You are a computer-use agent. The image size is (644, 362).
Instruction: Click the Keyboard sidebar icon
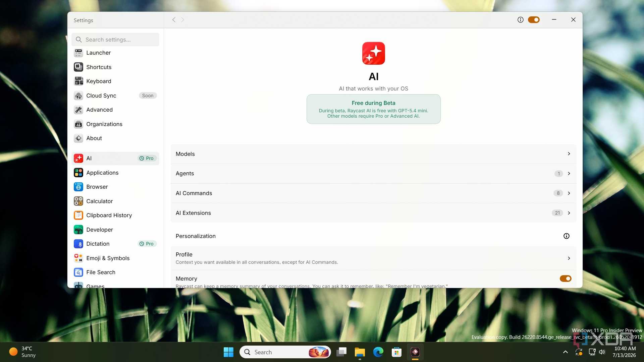[78, 81]
